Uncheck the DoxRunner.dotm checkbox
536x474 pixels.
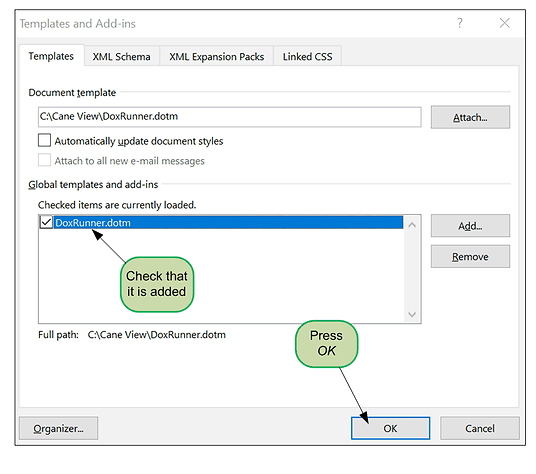46,222
